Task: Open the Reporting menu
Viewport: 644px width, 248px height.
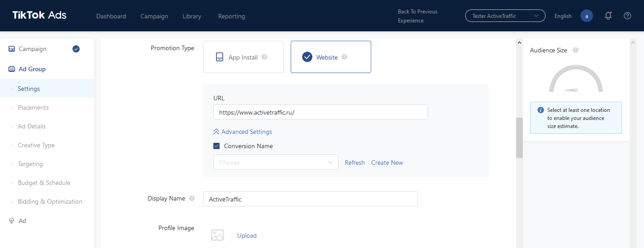Action: 232,16
